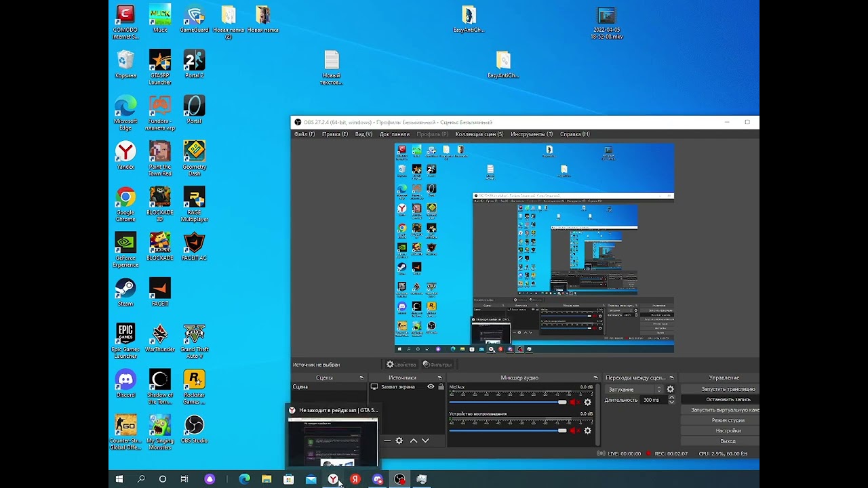Adjust the Длительность 300 ms stepper arrows
The width and height of the screenshot is (868, 488).
671,400
